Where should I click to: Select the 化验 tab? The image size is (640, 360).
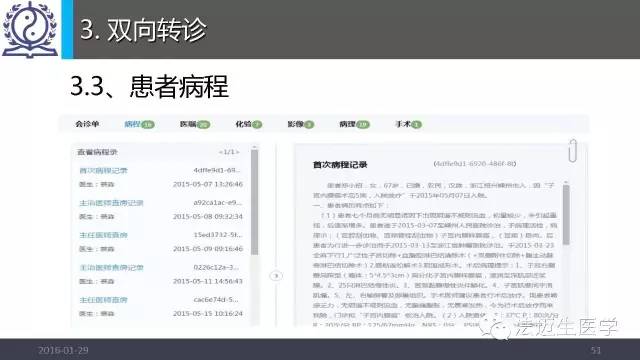pos(248,124)
